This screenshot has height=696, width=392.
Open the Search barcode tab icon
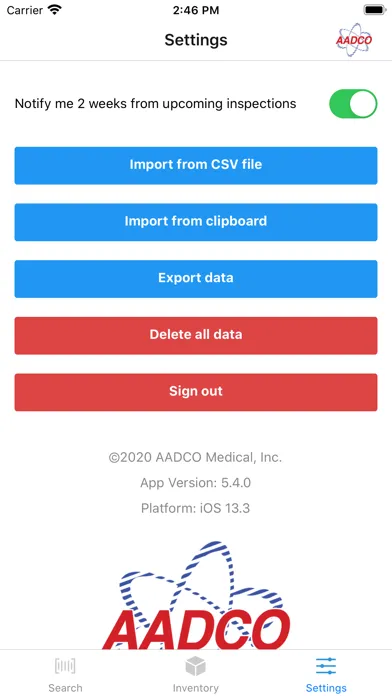point(65,666)
